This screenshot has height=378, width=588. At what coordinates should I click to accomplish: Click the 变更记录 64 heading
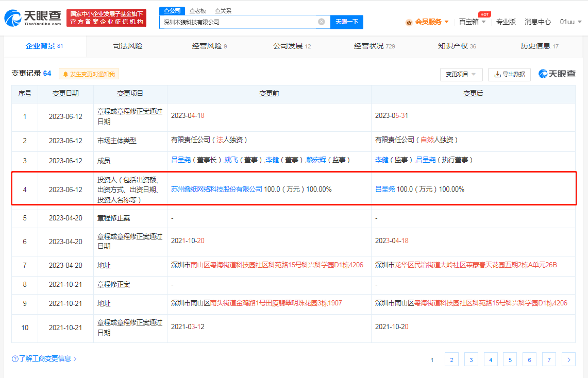click(x=31, y=74)
